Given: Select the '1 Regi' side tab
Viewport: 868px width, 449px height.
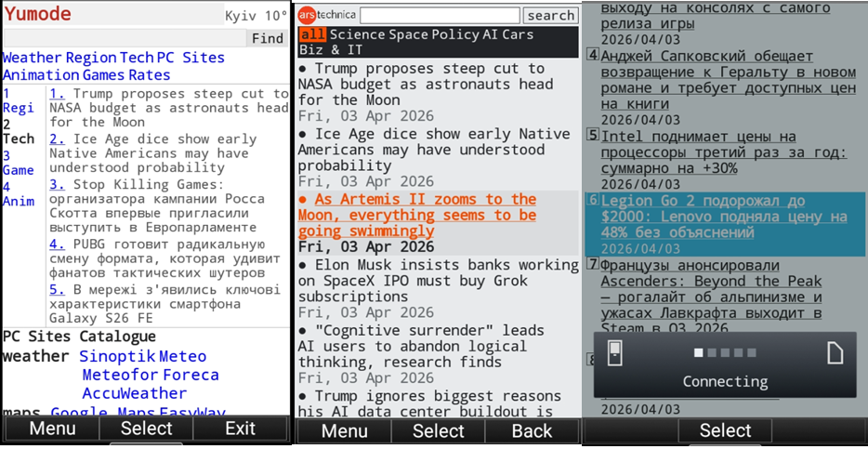Looking at the screenshot, I should click(x=19, y=100).
